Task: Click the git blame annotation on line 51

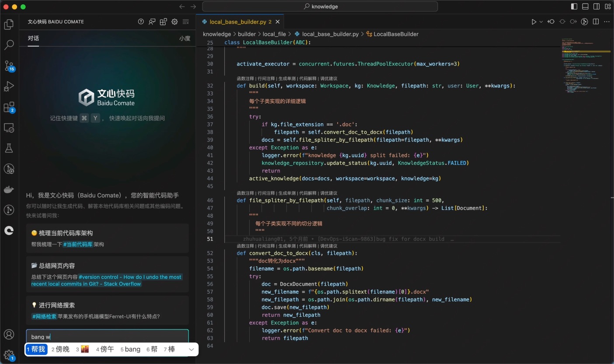Action: (x=348, y=239)
